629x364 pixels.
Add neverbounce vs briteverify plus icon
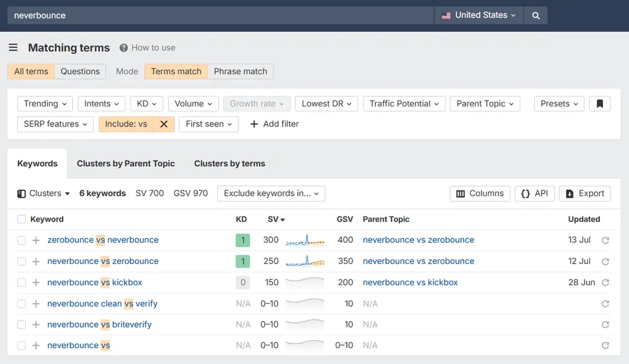point(36,325)
